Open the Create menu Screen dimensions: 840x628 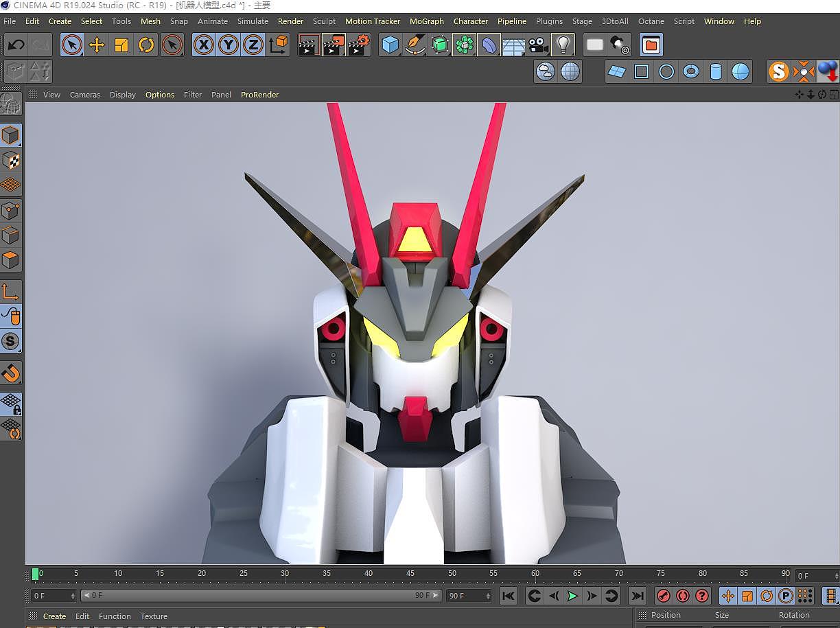[x=60, y=21]
